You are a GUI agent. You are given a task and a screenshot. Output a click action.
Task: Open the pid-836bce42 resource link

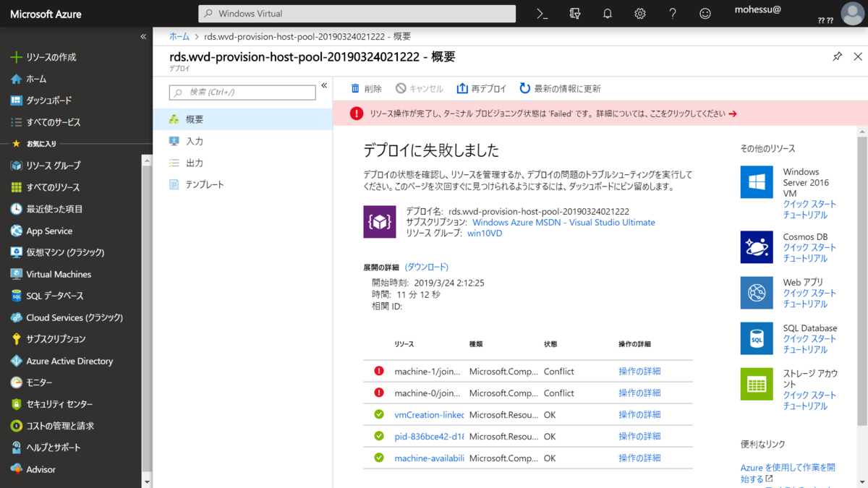[x=429, y=436]
